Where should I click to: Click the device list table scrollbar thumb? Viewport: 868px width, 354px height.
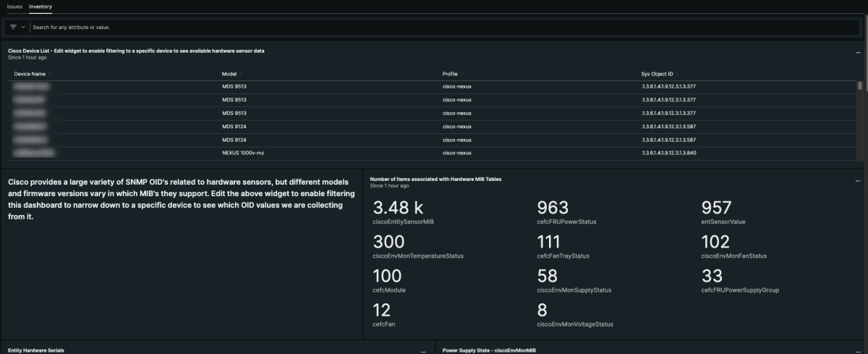coord(860,85)
